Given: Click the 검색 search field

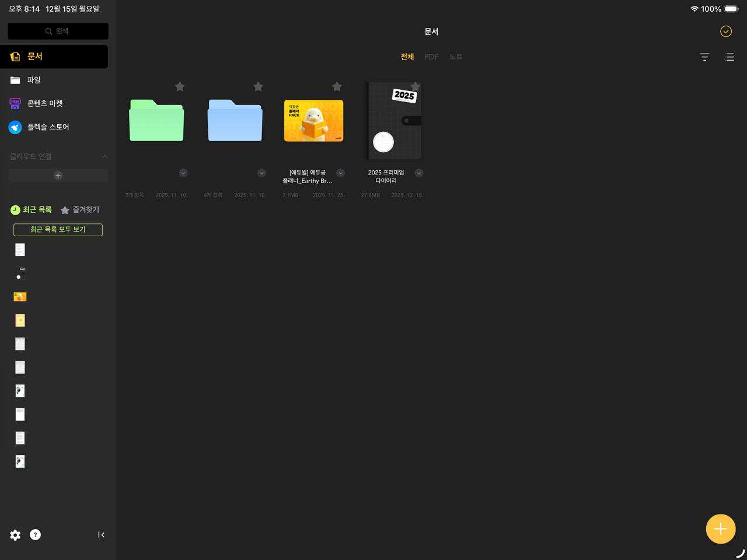Looking at the screenshot, I should point(58,32).
